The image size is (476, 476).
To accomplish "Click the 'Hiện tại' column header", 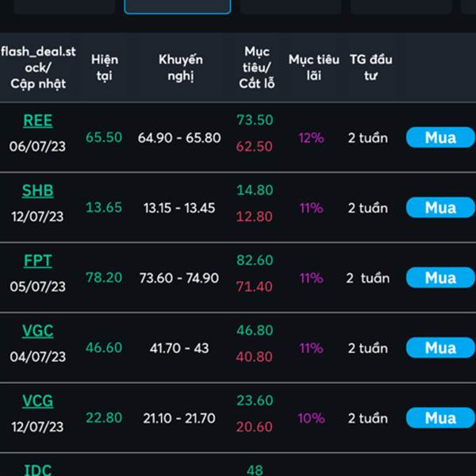I will click(105, 67).
